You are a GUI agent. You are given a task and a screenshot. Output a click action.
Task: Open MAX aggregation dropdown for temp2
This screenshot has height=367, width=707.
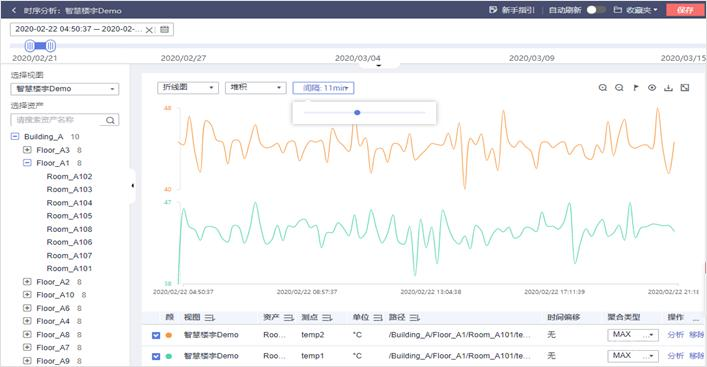633,335
